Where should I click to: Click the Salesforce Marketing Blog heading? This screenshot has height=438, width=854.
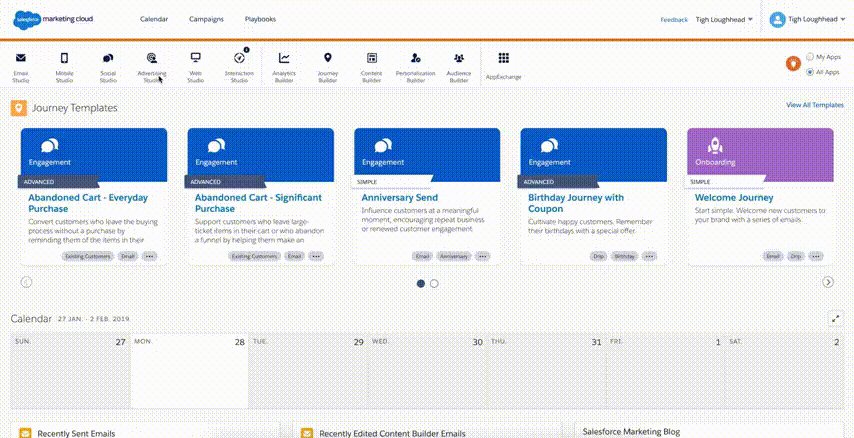pos(631,432)
